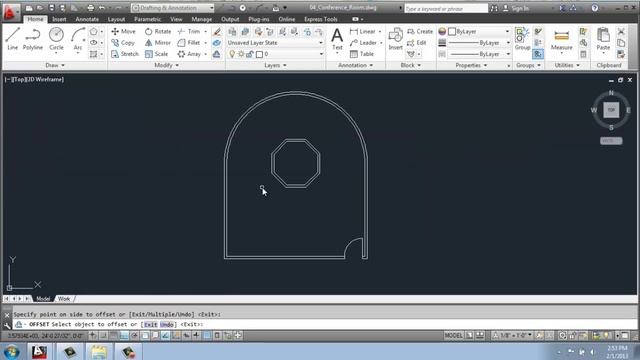Viewport: 640px width, 360px height.
Task: Open the ByLayer object color dropdown
Action: [x=479, y=31]
